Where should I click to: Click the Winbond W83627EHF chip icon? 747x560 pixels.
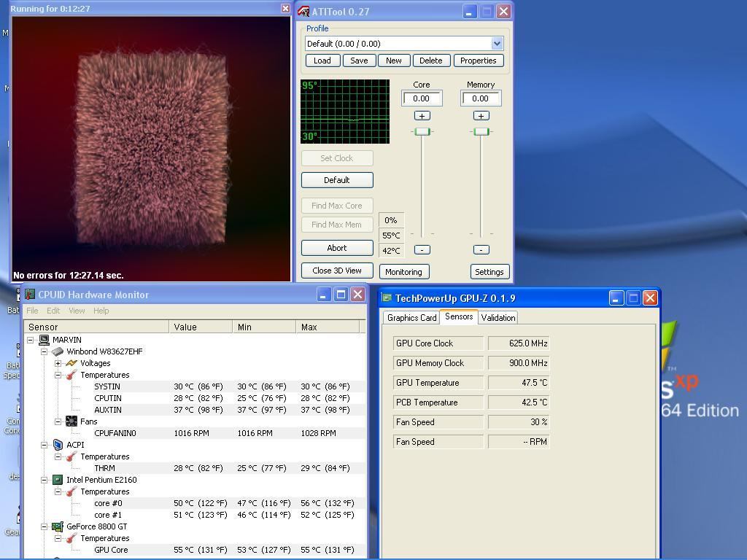(58, 351)
